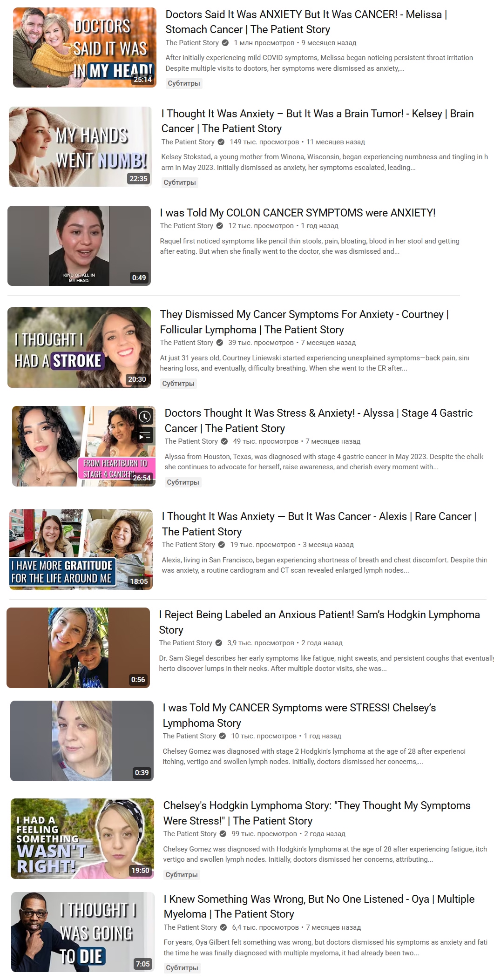
Task: Click Watch Later clock icon on Alyssa thumbnail
Action: pos(145,416)
